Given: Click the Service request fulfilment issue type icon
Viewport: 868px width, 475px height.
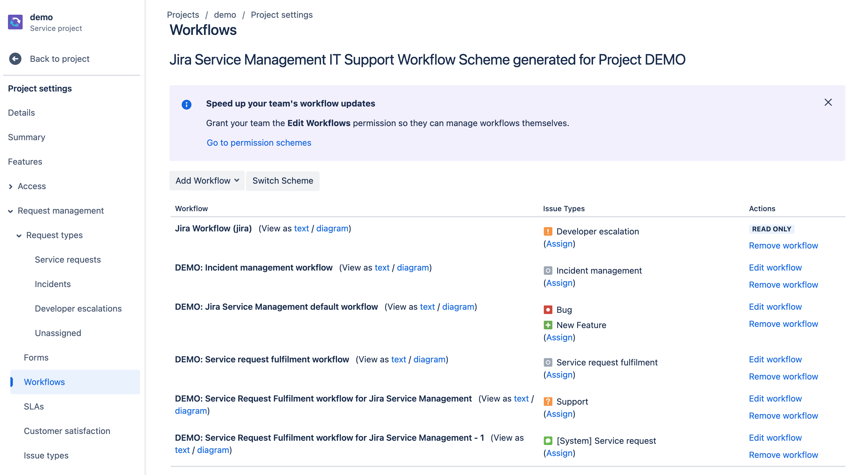Looking at the screenshot, I should point(548,362).
